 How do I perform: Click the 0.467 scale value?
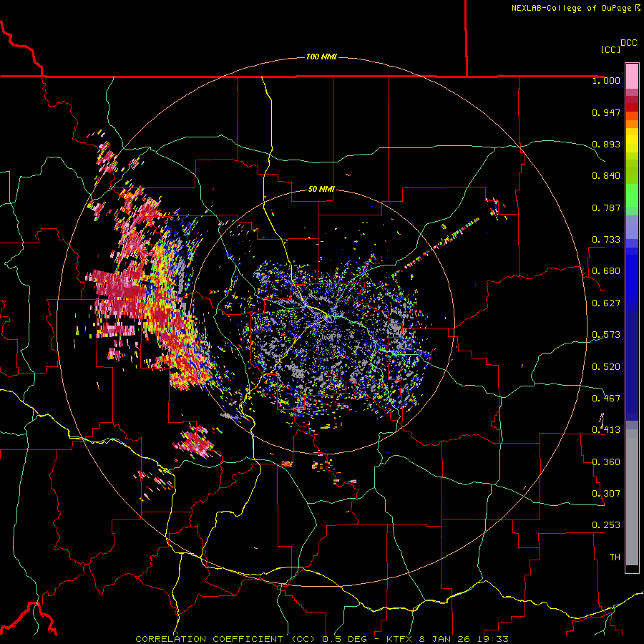coord(606,399)
